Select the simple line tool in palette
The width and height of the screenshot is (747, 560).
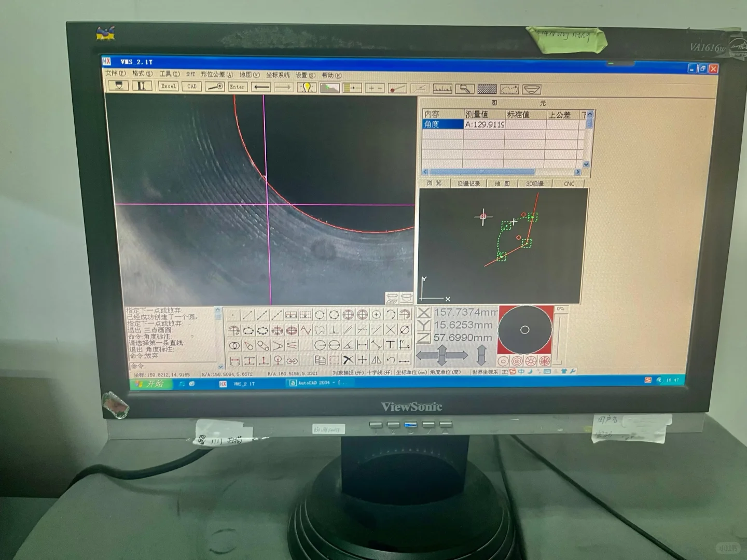tap(248, 315)
